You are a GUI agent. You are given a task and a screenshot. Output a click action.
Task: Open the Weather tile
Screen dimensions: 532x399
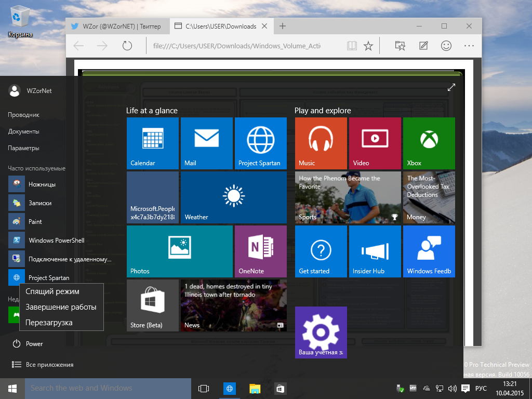click(x=234, y=197)
